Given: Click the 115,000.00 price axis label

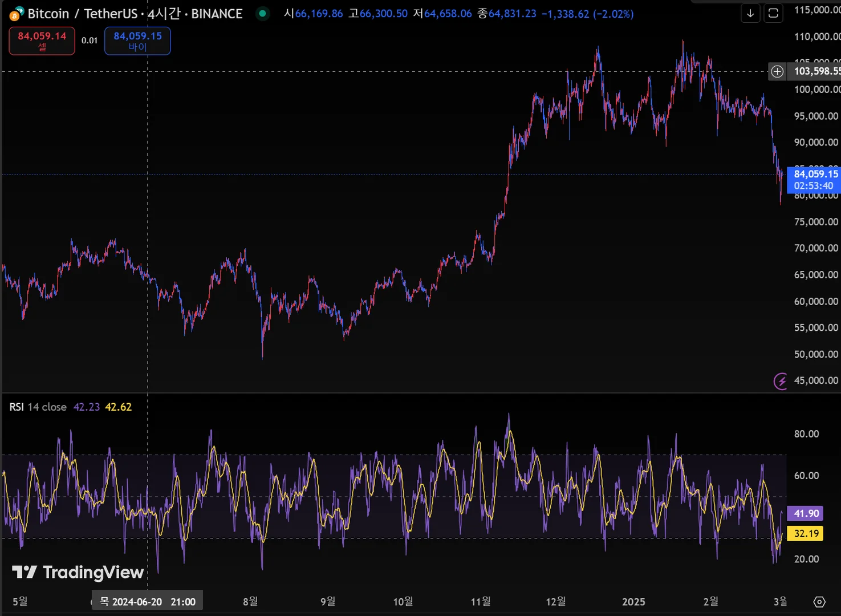Looking at the screenshot, I should [817, 10].
